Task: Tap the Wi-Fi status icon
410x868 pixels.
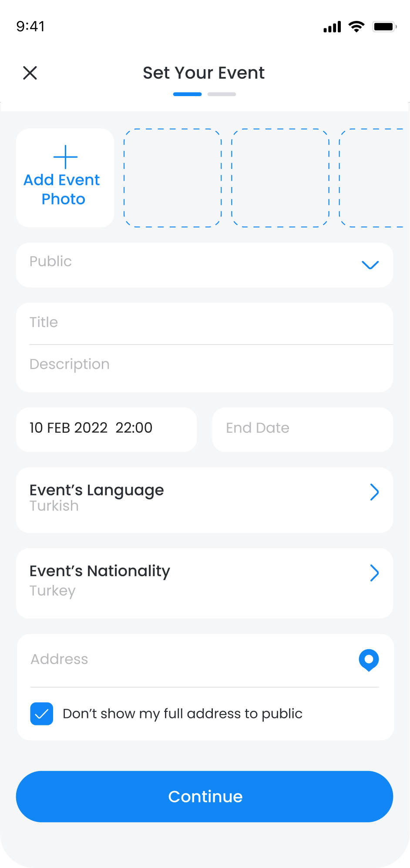Action: [x=356, y=27]
